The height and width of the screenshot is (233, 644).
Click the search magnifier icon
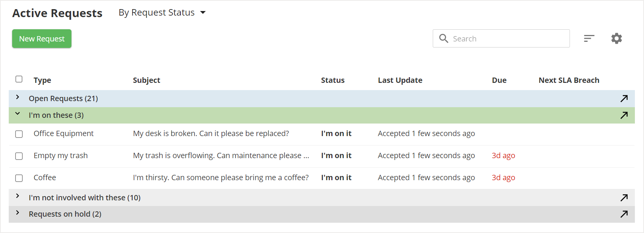[443, 38]
